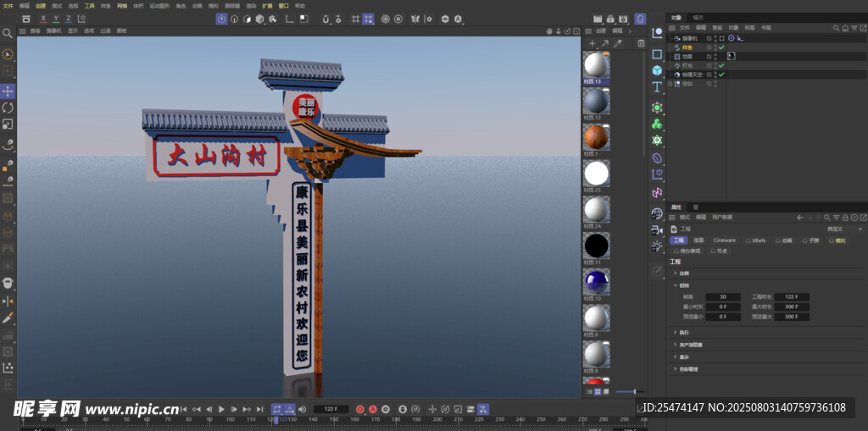Click the Cube primitive icon
The image size is (868, 431).
click(x=657, y=70)
